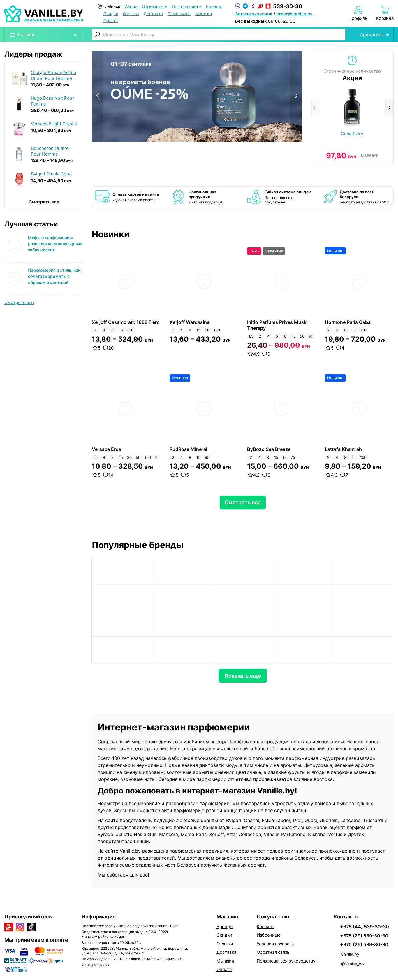Expand the Для подарка dropdown menu
The width and height of the screenshot is (398, 980).
[187, 6]
